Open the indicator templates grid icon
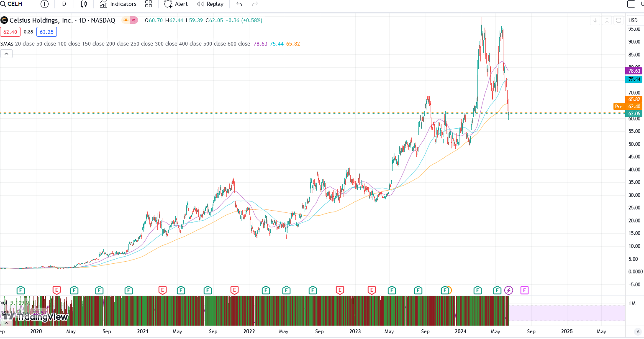644x339 pixels. 149,4
